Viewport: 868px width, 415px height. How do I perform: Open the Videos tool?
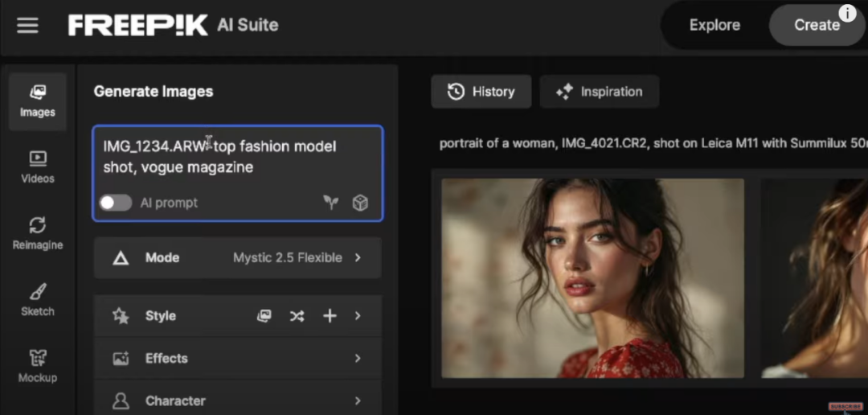click(x=38, y=167)
